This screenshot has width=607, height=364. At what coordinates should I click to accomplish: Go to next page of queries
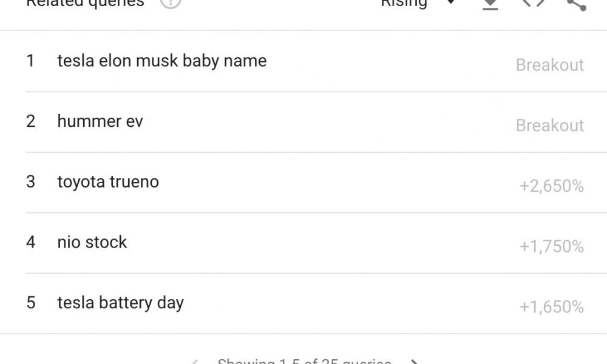pos(414,362)
